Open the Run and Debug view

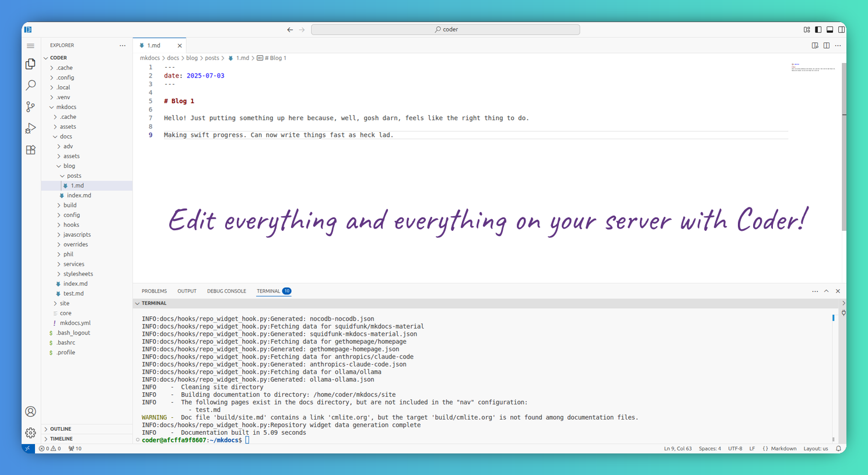31,128
